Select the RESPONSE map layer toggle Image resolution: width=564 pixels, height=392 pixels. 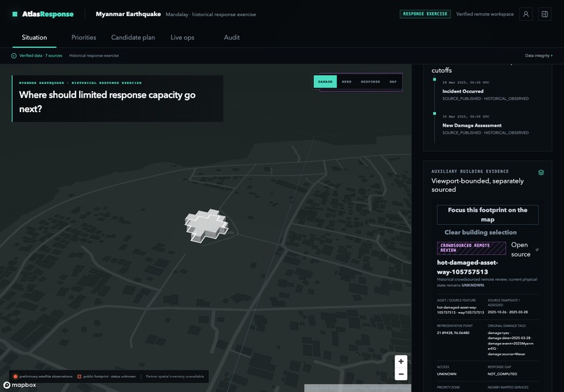(x=370, y=82)
